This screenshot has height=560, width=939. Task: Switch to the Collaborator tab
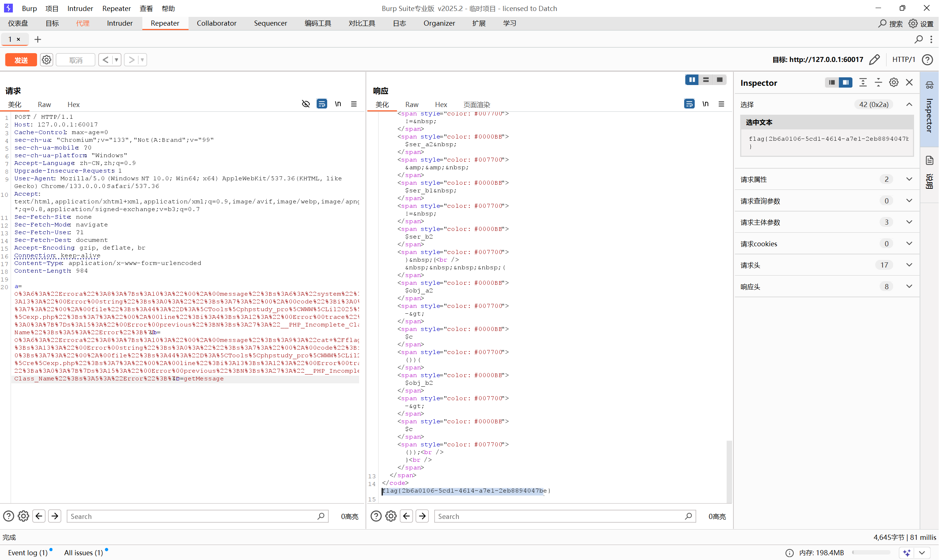(x=216, y=23)
